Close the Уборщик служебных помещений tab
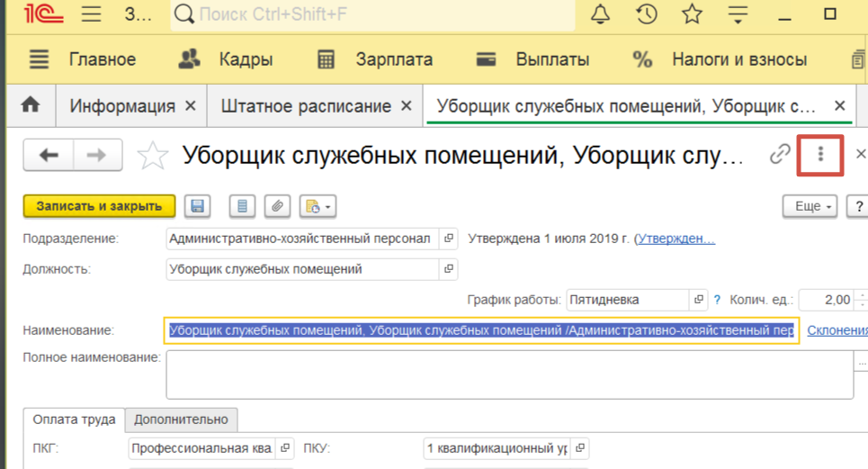Viewport: 868px width, 469px height. click(840, 105)
